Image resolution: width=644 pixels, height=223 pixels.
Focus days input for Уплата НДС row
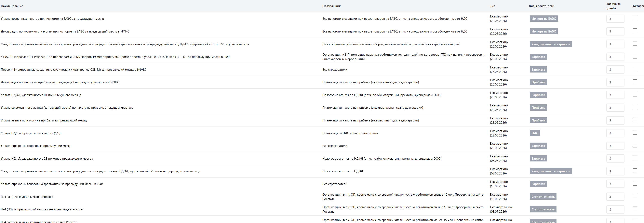615,133
